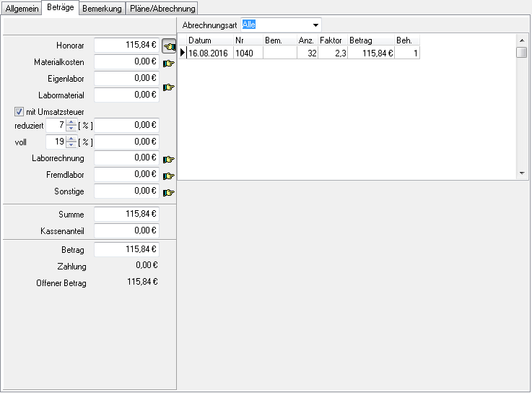Decrease the voll tax percentage
Screen dimensions: 532x393
(71, 145)
